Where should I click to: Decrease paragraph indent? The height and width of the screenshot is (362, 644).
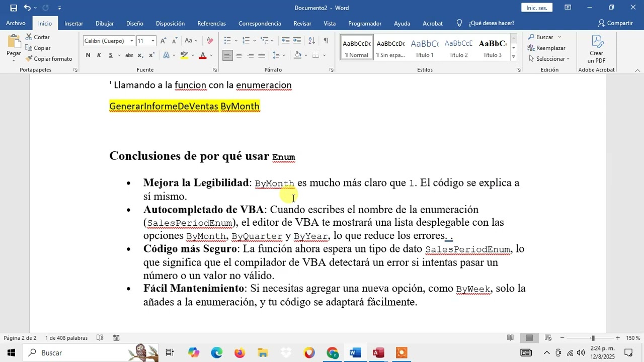pyautogui.click(x=285, y=41)
